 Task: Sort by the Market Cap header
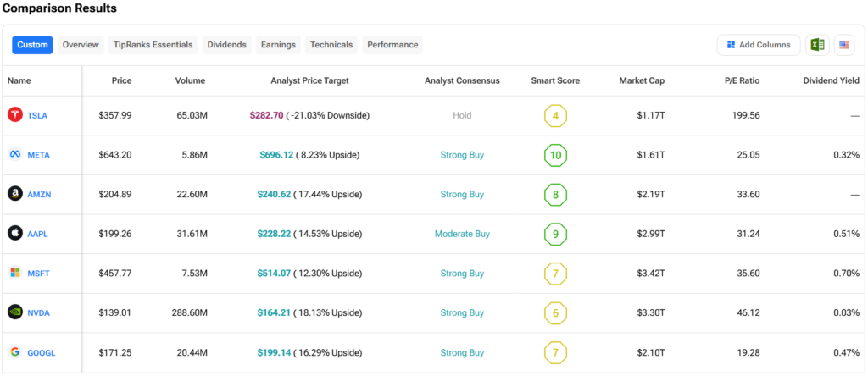coord(643,80)
